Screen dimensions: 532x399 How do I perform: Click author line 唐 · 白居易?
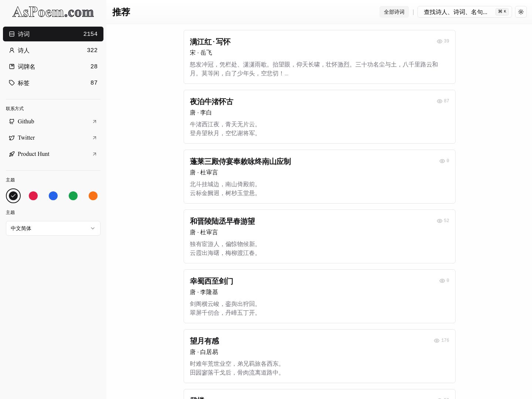click(204, 352)
